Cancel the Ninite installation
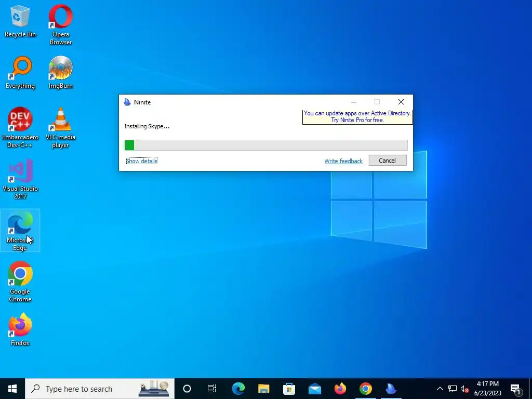Image resolution: width=532 pixels, height=399 pixels. point(388,161)
